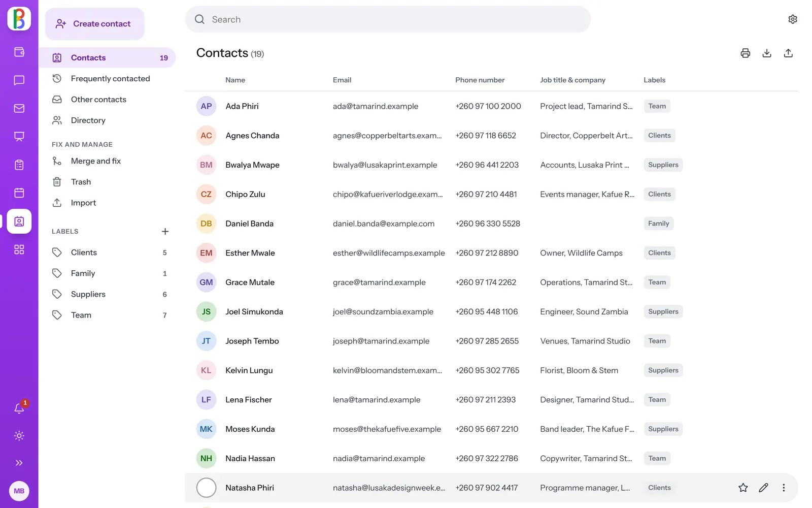Filter by Family label in sidebar
Screen dimensions: 812x508
(107, 273)
